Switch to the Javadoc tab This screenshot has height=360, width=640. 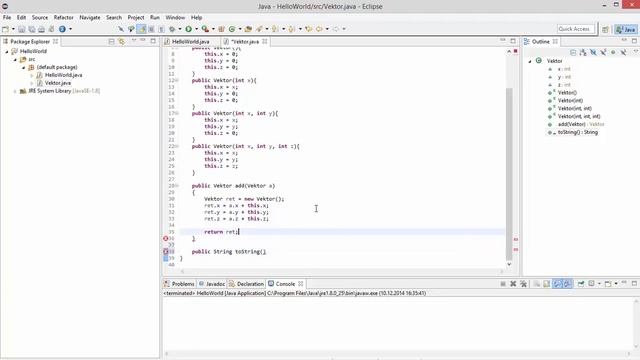coord(212,284)
